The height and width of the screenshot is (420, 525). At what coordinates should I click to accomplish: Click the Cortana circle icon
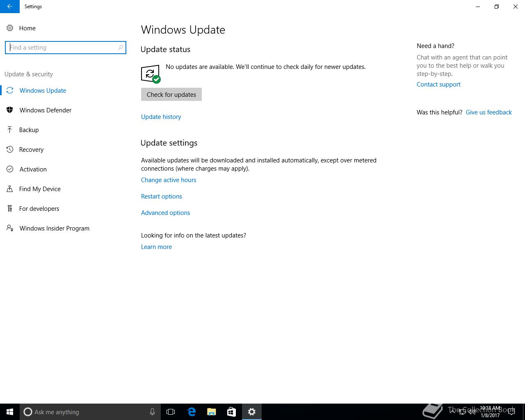(x=28, y=412)
